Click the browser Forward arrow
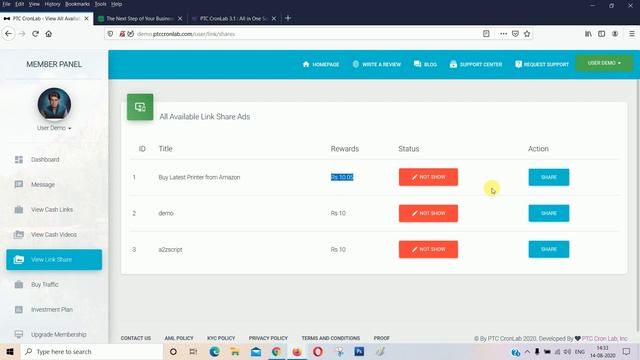 pyautogui.click(x=22, y=34)
